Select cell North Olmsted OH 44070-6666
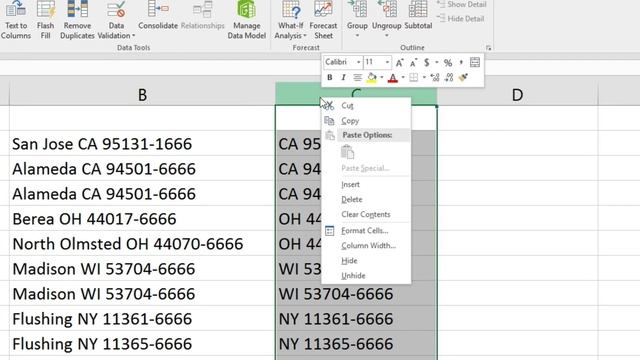 coord(142,244)
